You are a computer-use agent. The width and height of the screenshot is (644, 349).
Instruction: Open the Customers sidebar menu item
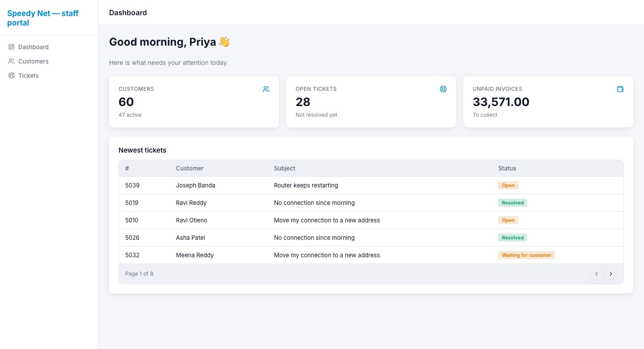[49, 61]
